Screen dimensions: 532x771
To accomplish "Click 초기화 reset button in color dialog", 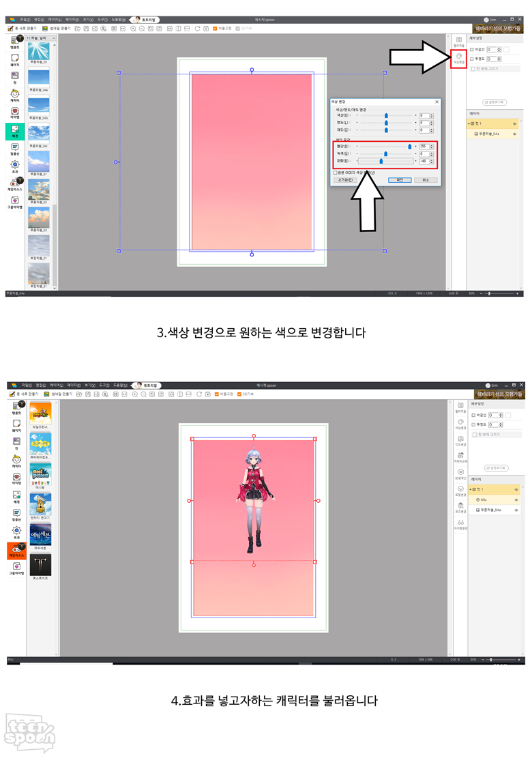I will (x=345, y=180).
